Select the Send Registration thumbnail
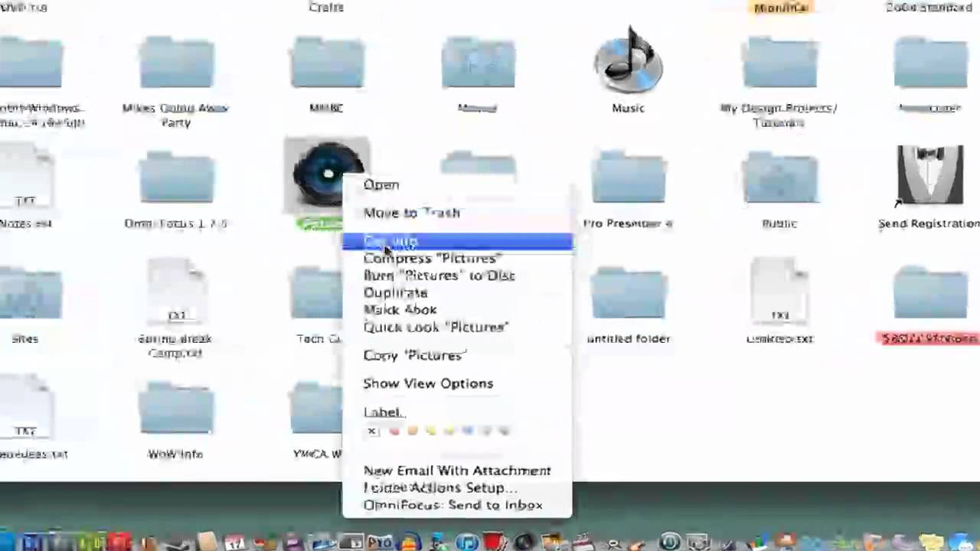Viewport: 980px width, 551px height. pyautogui.click(x=929, y=174)
